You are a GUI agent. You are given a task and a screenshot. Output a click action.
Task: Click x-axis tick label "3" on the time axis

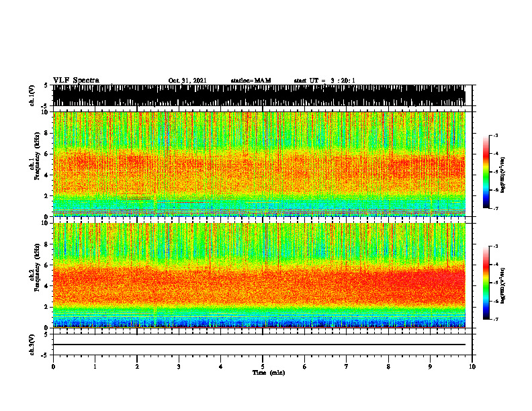pos(179,367)
